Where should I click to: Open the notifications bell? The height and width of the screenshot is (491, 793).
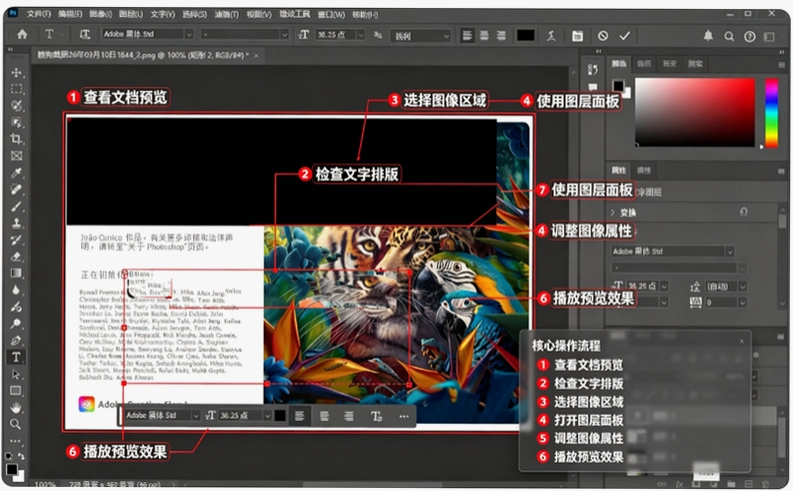tap(708, 35)
